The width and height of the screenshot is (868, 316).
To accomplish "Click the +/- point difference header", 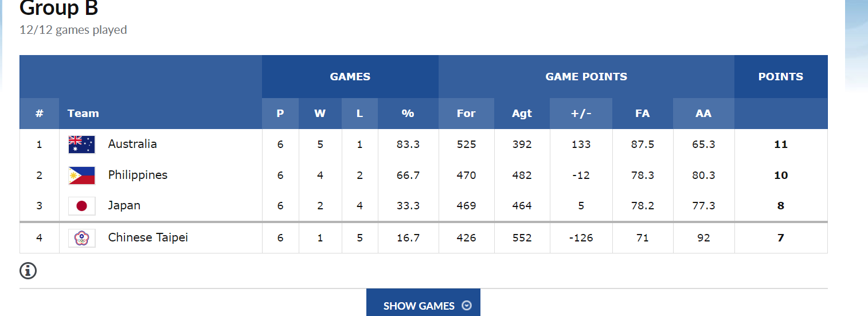I will tap(581, 114).
